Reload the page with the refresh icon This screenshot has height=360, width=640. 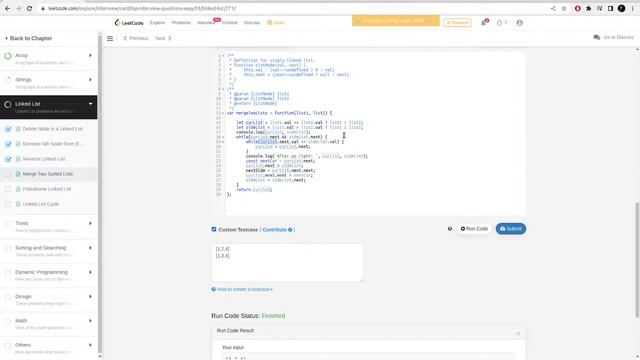tap(29, 8)
